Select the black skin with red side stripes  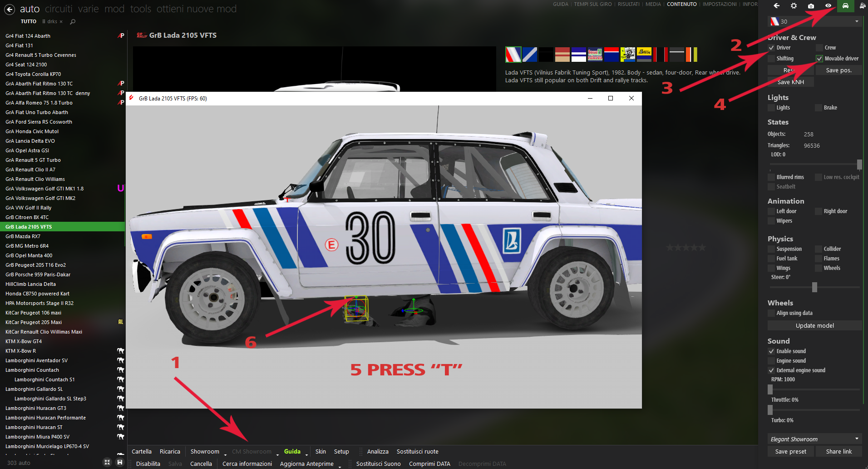[x=661, y=55]
